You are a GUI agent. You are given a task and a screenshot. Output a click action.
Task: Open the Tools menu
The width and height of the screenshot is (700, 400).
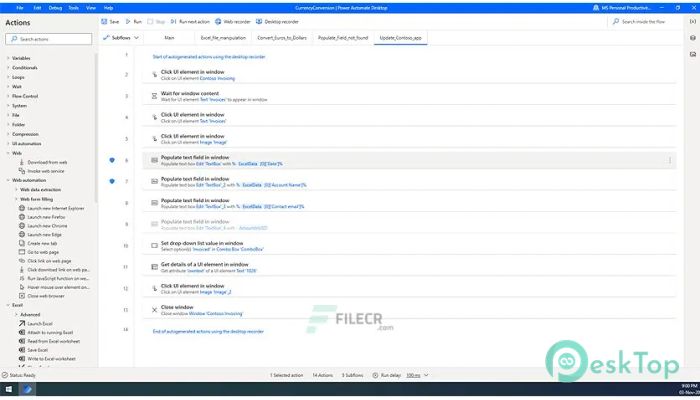click(x=74, y=8)
